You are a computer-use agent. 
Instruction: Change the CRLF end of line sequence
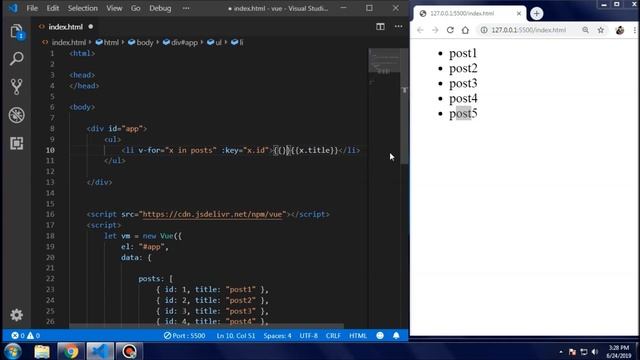pos(333,336)
